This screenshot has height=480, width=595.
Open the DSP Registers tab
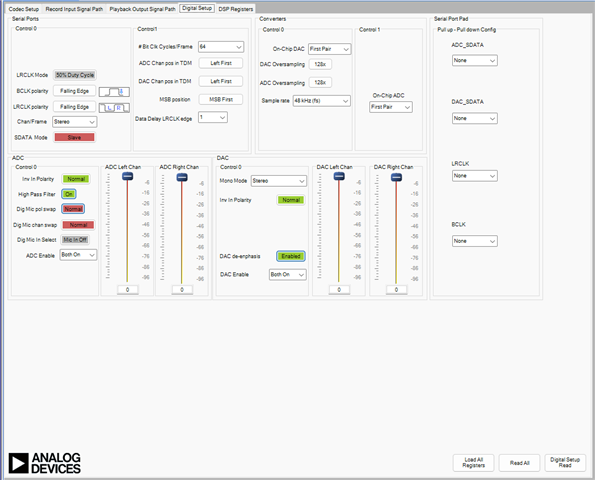coord(236,9)
